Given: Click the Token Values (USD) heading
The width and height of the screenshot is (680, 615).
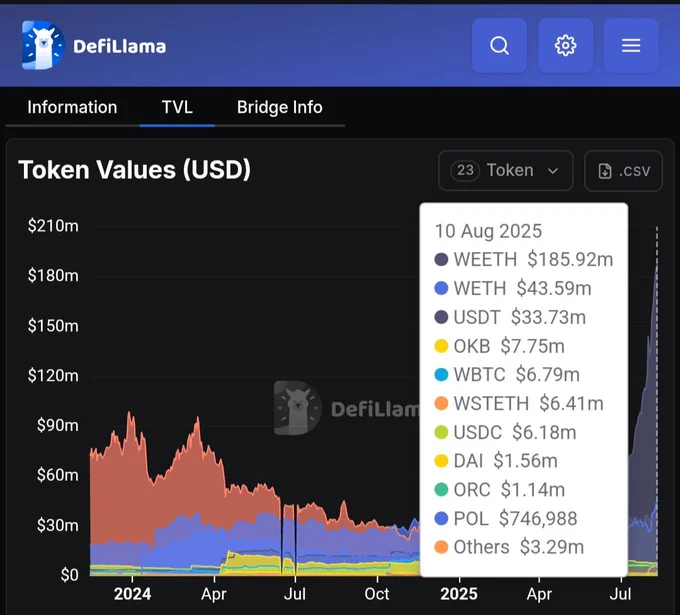Looking at the screenshot, I should point(134,170).
